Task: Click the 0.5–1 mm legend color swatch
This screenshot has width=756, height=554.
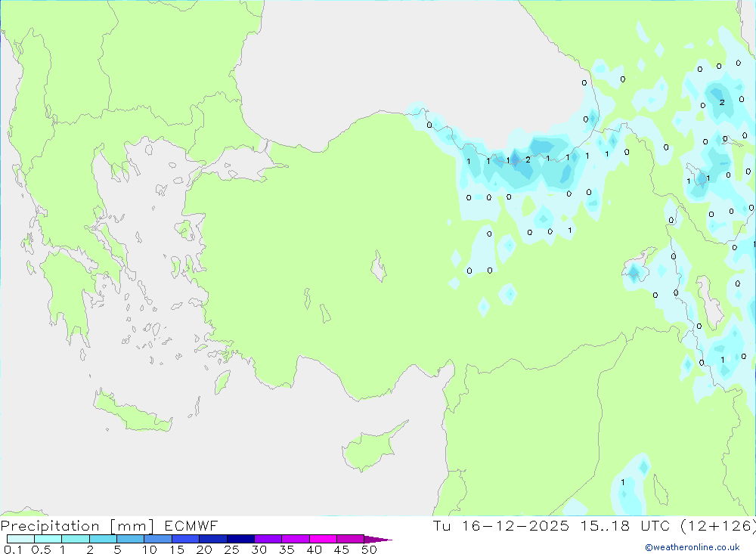Action: (x=48, y=539)
